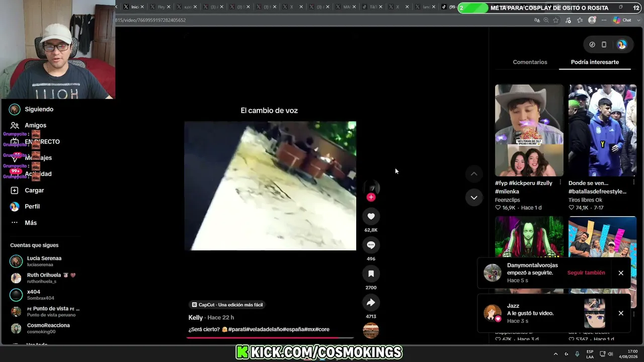644x362 pixels.
Task: Click the microphone icon in the system tray
Action: pos(577,354)
